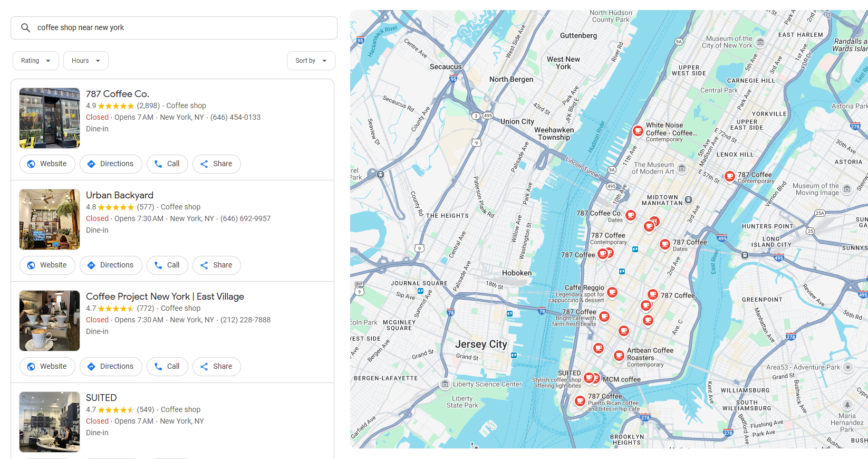Click the Museum of Modern Art icon
Viewport: 868px width, 459px height.
[x=682, y=168]
